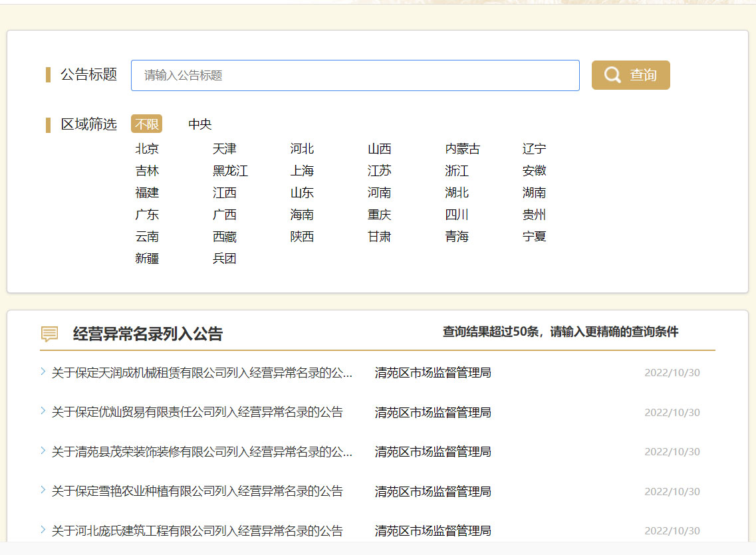Image resolution: width=756 pixels, height=555 pixels.
Task: Choose 山东 province filter
Action: (x=303, y=193)
